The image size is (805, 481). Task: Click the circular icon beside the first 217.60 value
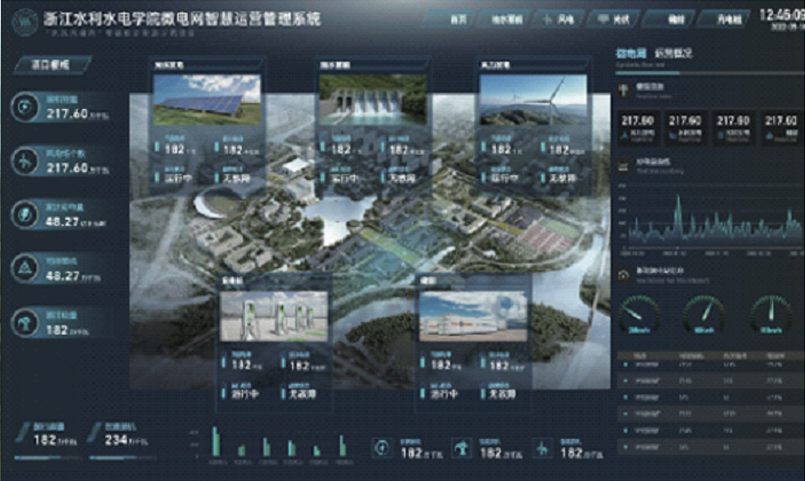click(x=25, y=107)
